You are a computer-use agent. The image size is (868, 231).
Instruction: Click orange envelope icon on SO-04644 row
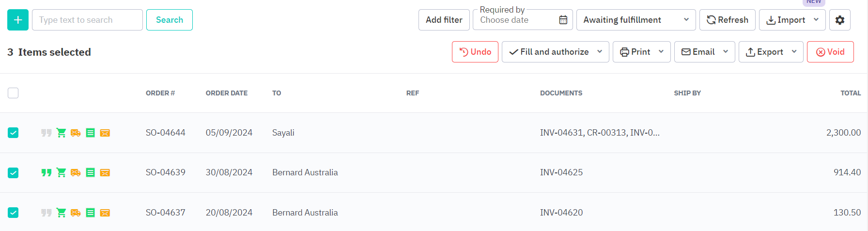tap(105, 133)
